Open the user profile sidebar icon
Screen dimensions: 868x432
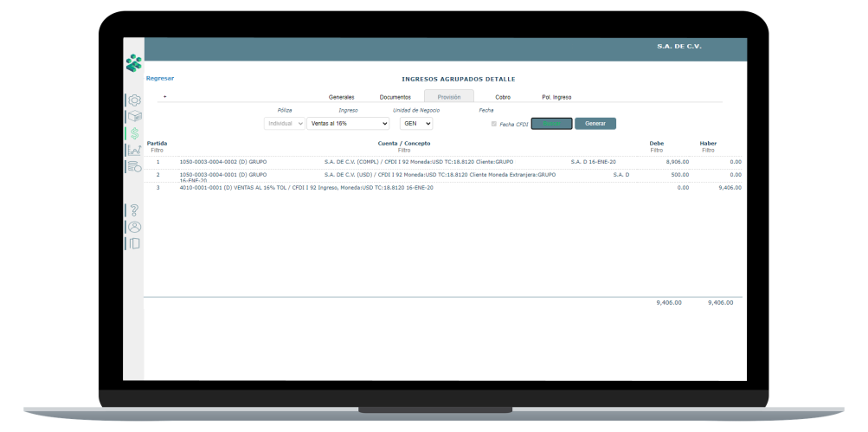click(x=134, y=227)
